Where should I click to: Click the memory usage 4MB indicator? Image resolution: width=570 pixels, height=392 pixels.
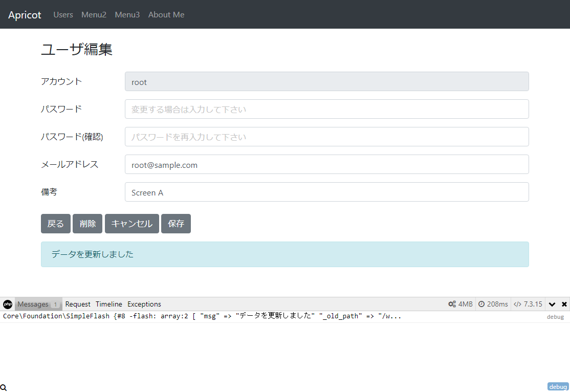[x=461, y=304]
